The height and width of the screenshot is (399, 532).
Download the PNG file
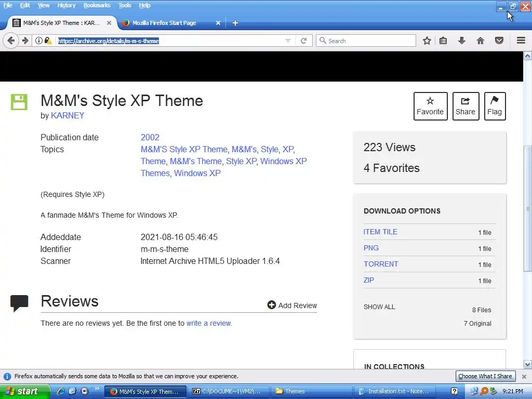(371, 248)
